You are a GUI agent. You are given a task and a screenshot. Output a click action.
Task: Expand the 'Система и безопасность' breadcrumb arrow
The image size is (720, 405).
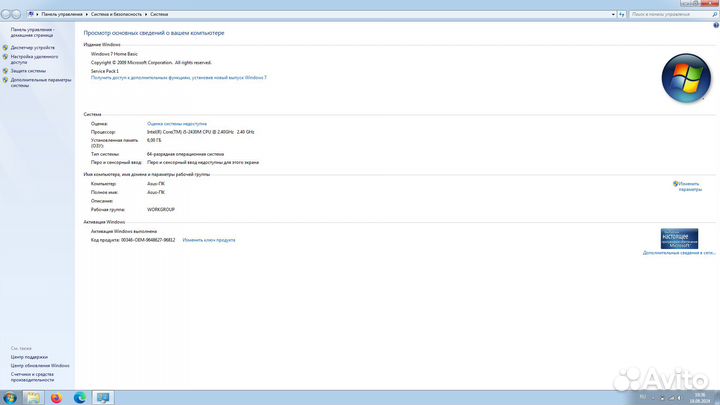pos(146,15)
